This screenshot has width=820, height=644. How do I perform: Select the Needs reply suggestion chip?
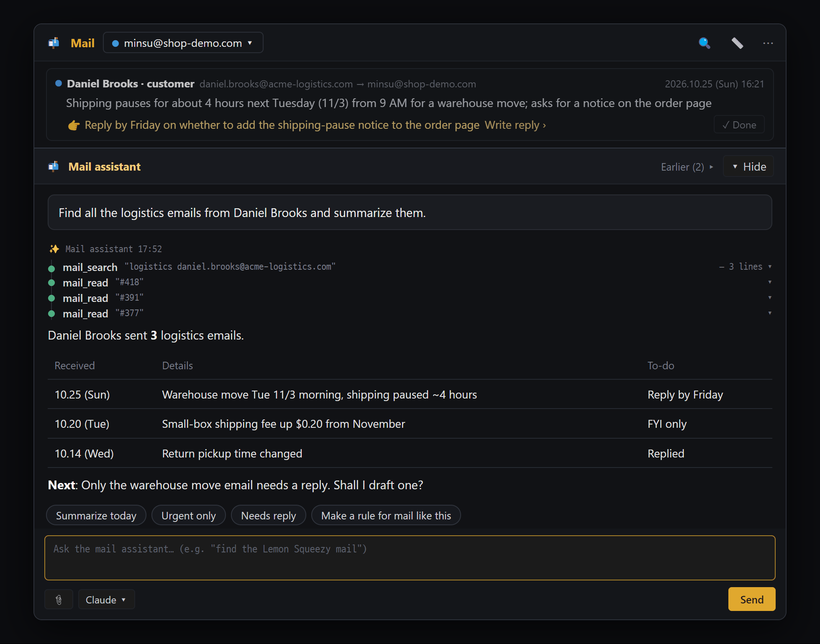click(x=269, y=515)
